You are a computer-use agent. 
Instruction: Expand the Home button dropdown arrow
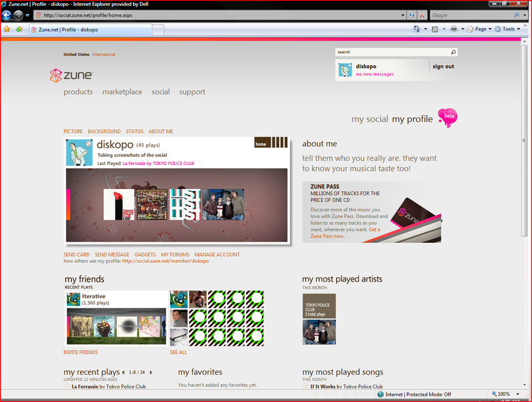click(426, 29)
